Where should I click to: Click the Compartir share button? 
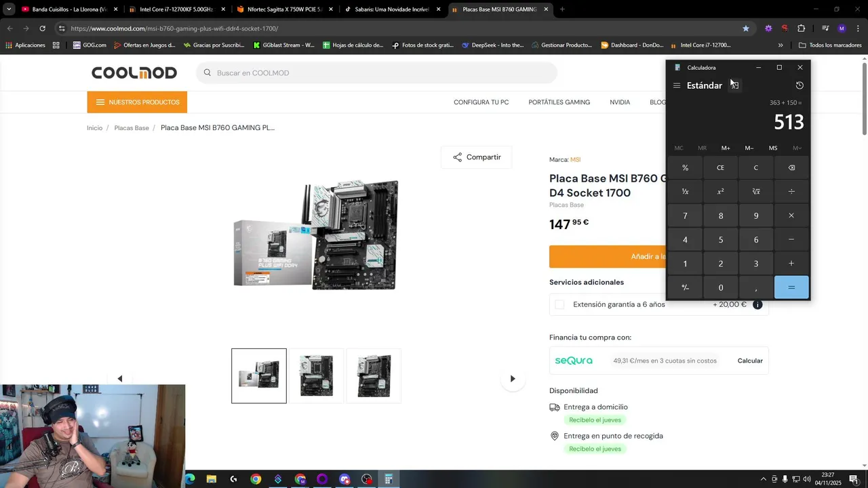(476, 157)
